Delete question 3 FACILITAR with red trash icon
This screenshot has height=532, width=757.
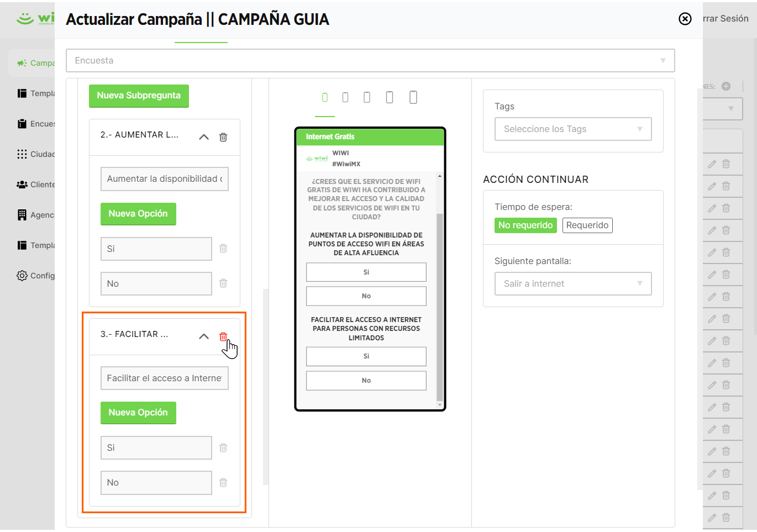point(223,336)
